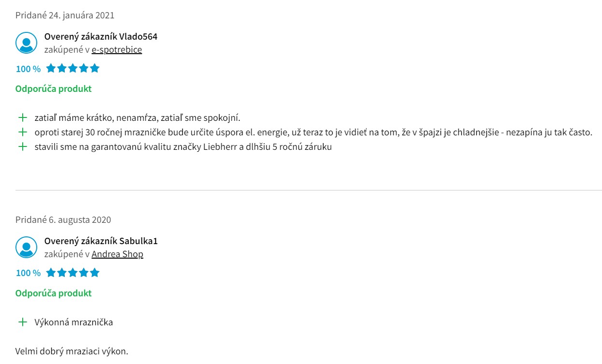
Task: Click reviewer name 'Overený zákazník Vlado564'
Action: point(101,36)
